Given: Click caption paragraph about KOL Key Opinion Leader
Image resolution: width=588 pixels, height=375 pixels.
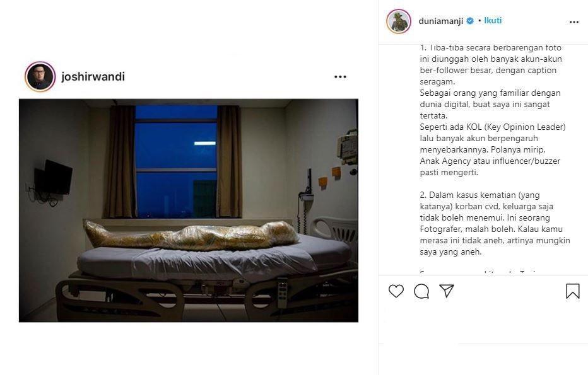Looking at the screenshot, I should (492, 149).
